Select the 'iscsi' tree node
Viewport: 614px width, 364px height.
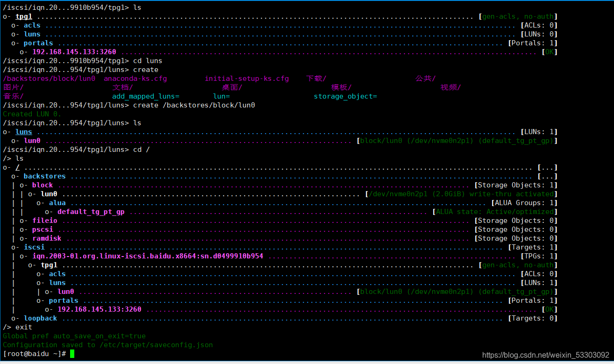(x=34, y=247)
